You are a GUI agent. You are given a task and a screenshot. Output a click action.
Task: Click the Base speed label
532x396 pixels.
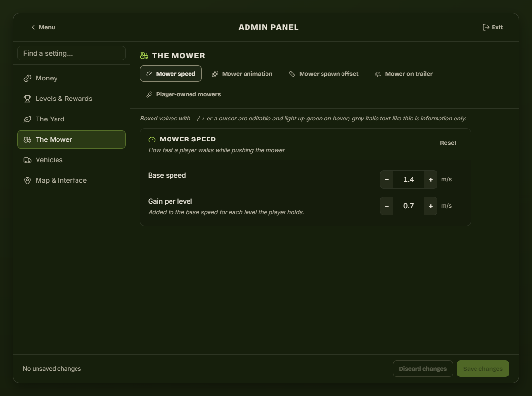(x=167, y=175)
